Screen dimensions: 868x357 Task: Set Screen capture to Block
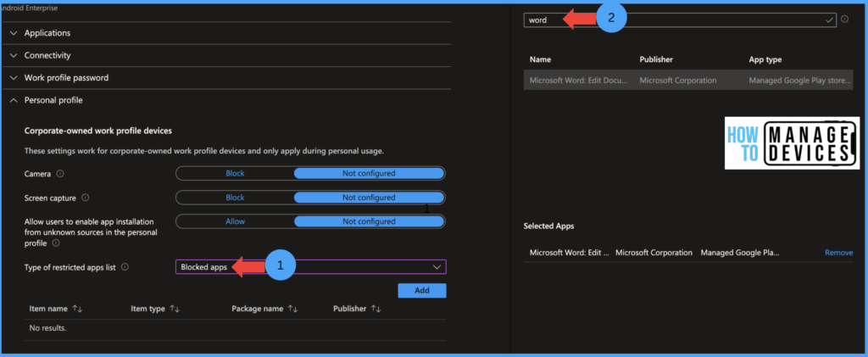pos(235,197)
